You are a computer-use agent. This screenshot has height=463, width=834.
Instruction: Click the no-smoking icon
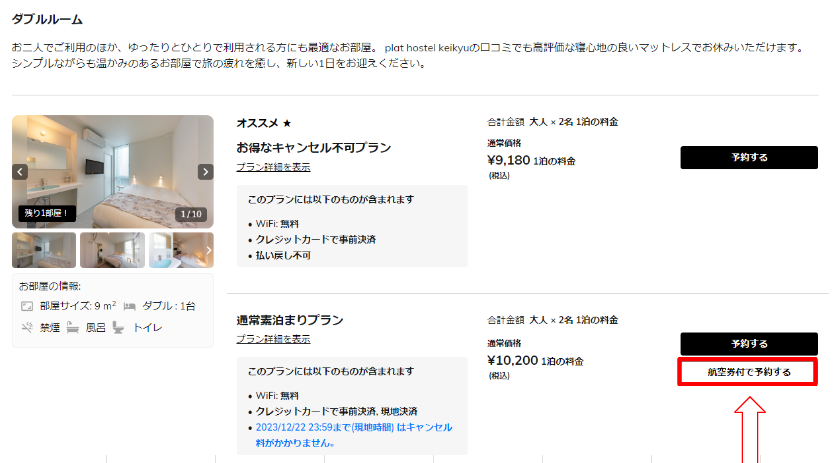click(x=27, y=327)
